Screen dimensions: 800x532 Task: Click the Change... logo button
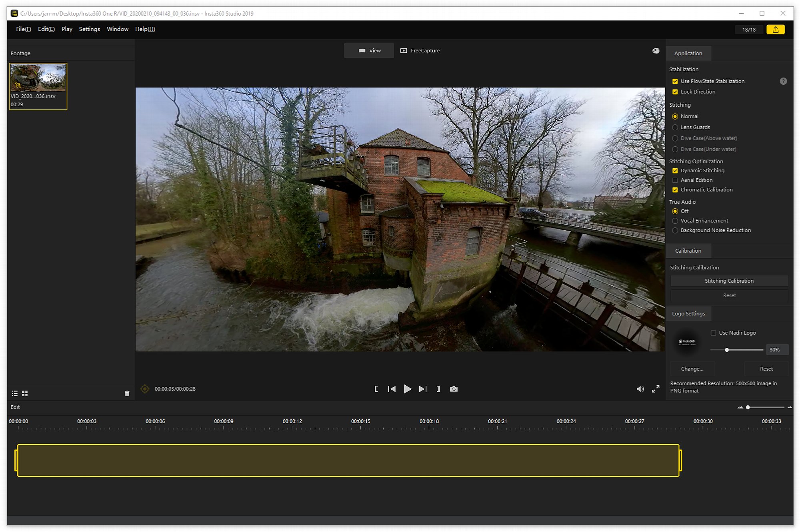(692, 369)
